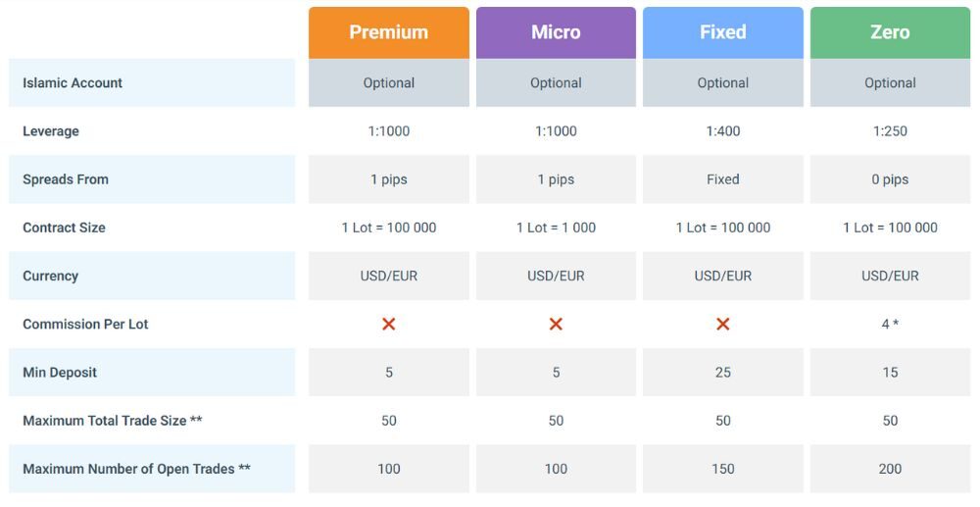The width and height of the screenshot is (980, 507).
Task: Select the Micro account header
Action: (556, 32)
